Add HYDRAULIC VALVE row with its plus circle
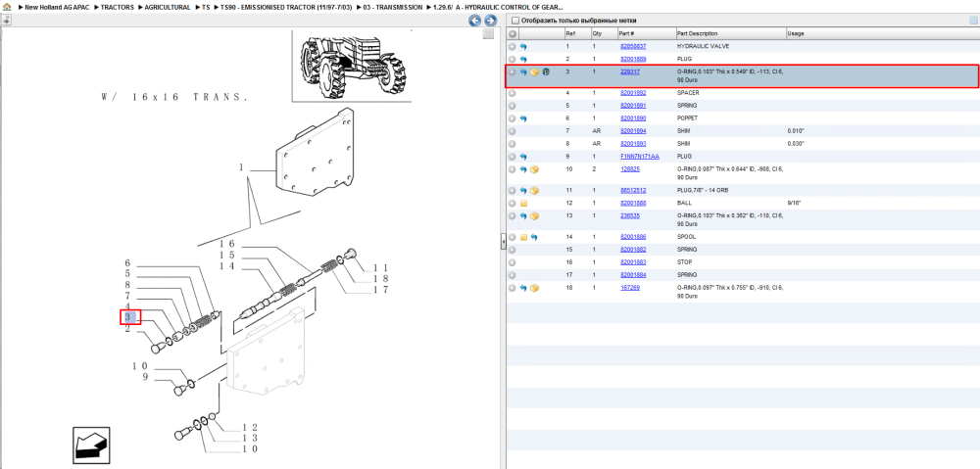Viewport: 980px width, 469px height. coord(512,47)
